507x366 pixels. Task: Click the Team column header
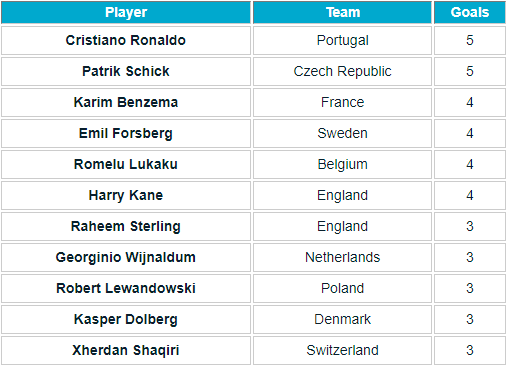point(342,12)
